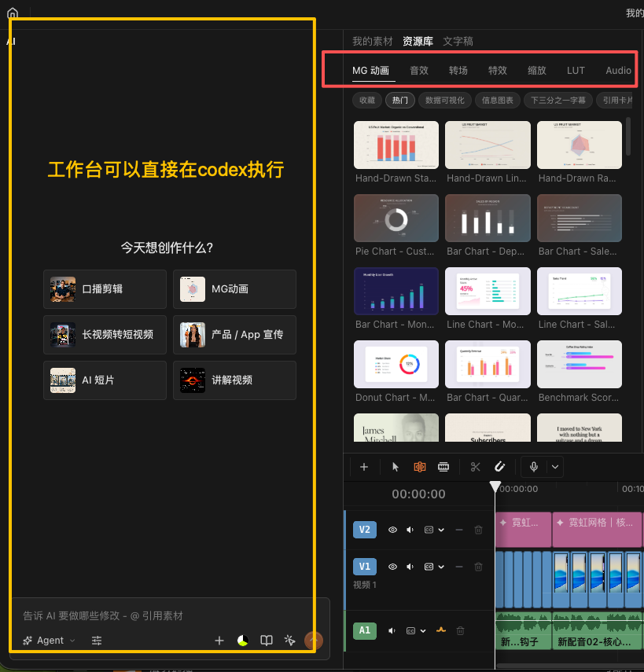Click the orange split-at-playhead tool icon
The height and width of the screenshot is (672, 644).
(x=420, y=467)
